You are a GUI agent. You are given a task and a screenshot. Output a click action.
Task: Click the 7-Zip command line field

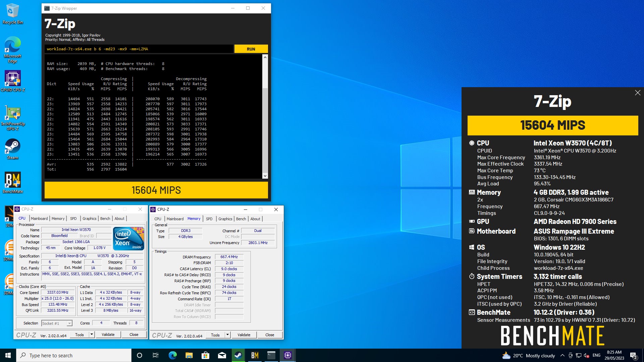[x=139, y=49]
